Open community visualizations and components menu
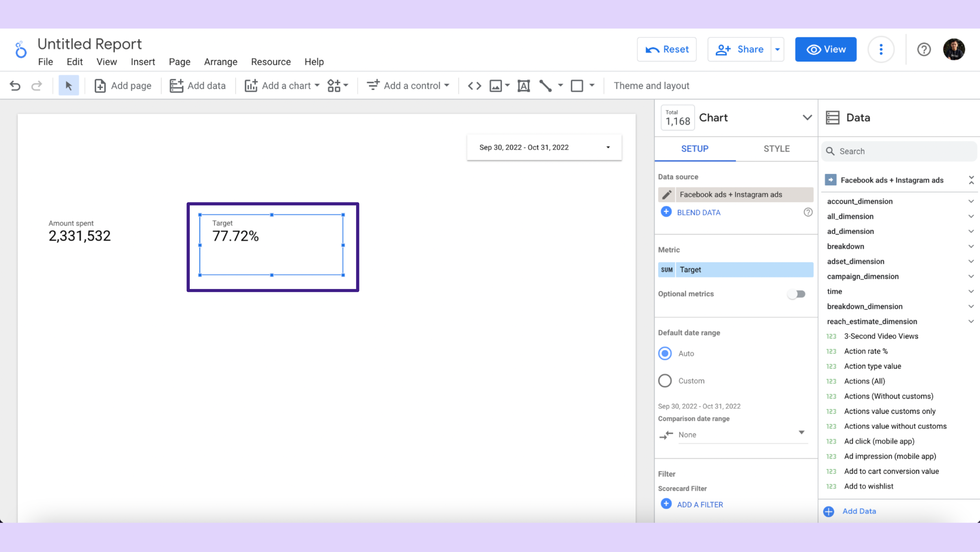The image size is (980, 552). point(338,86)
